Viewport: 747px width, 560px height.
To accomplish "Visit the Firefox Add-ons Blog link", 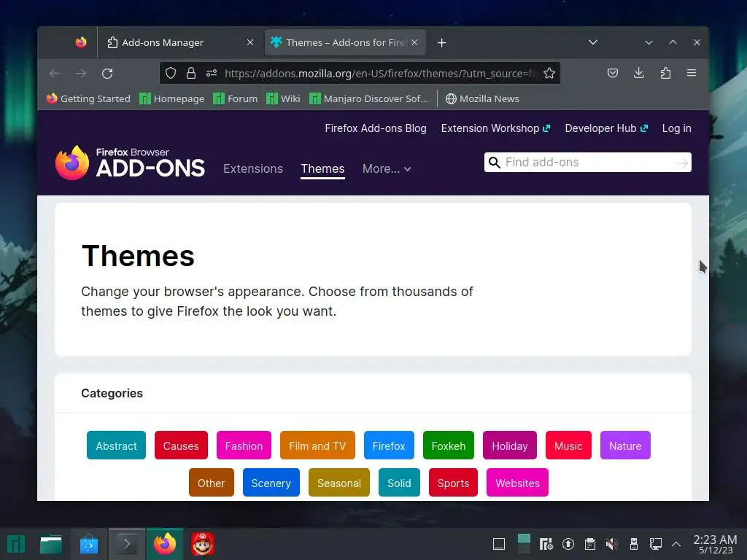I will tap(376, 128).
